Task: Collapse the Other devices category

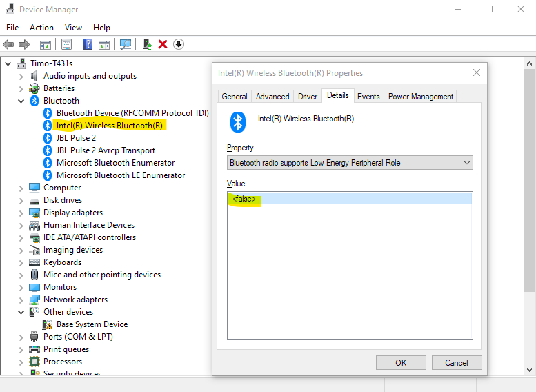Action: click(x=21, y=313)
